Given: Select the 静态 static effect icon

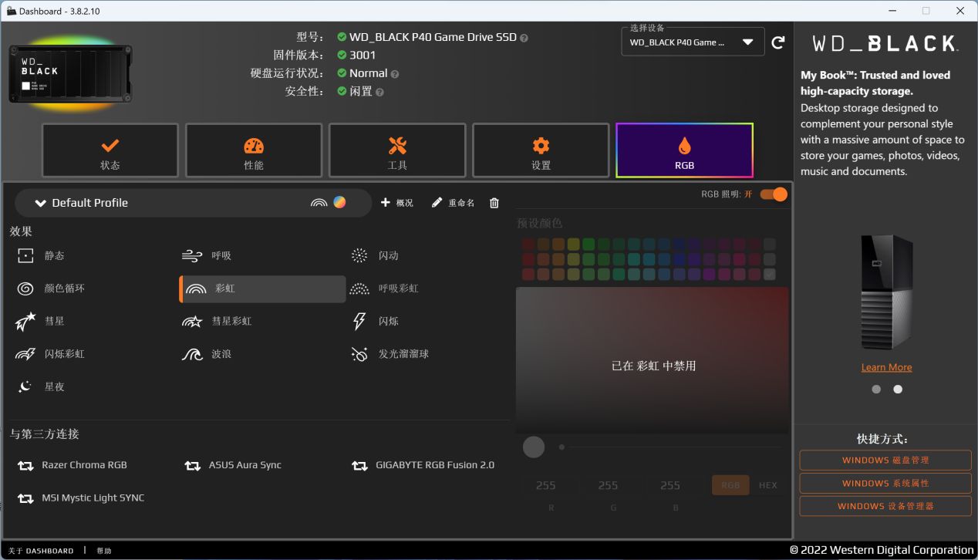Looking at the screenshot, I should click(x=25, y=256).
